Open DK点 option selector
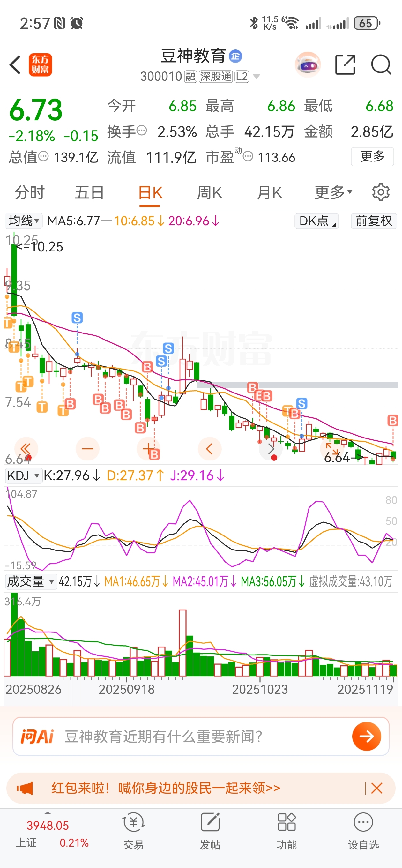This screenshot has height=868, width=402. pyautogui.click(x=316, y=221)
